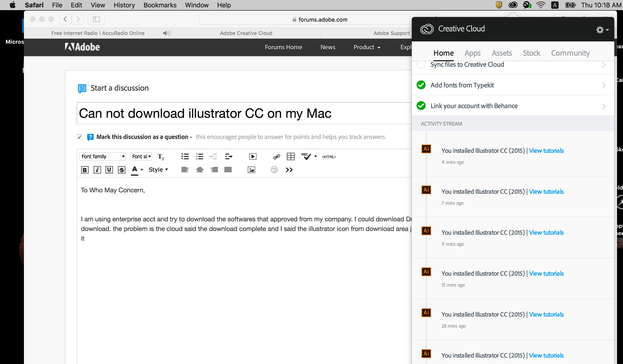623x364 pixels.
Task: Uncheck Mark this discussion as a question
Action: [79, 137]
